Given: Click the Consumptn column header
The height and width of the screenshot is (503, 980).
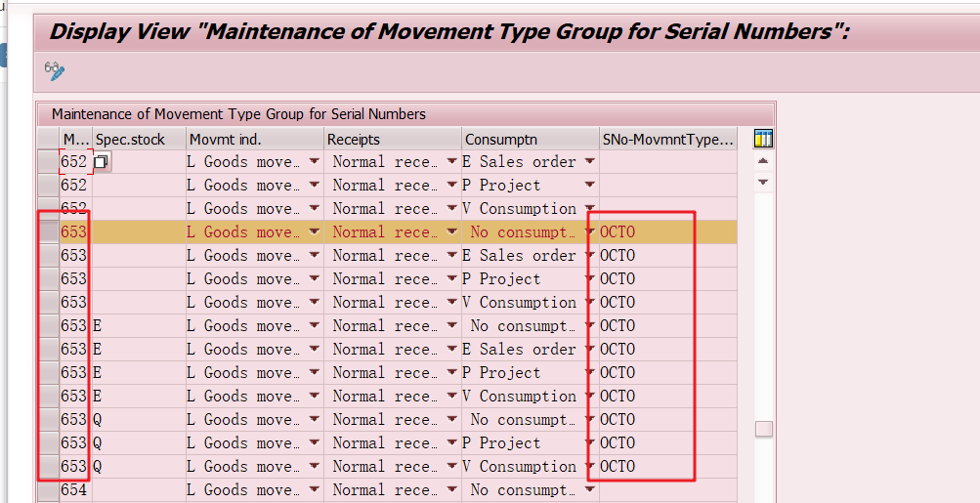Looking at the screenshot, I should tap(530, 140).
